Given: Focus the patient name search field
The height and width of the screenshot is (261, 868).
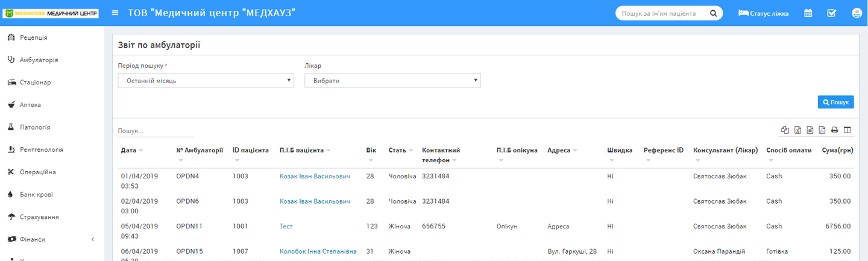Looking at the screenshot, I should click(x=663, y=13).
